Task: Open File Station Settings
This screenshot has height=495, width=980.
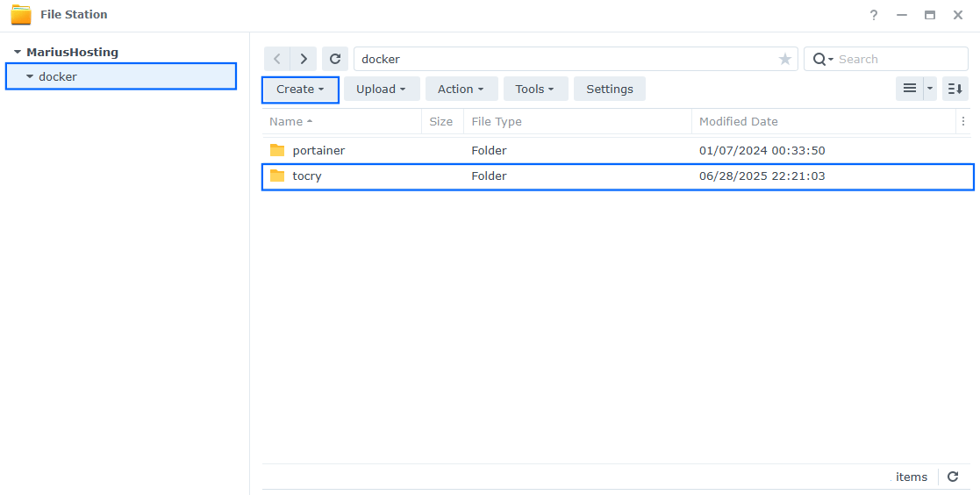Action: pyautogui.click(x=610, y=89)
